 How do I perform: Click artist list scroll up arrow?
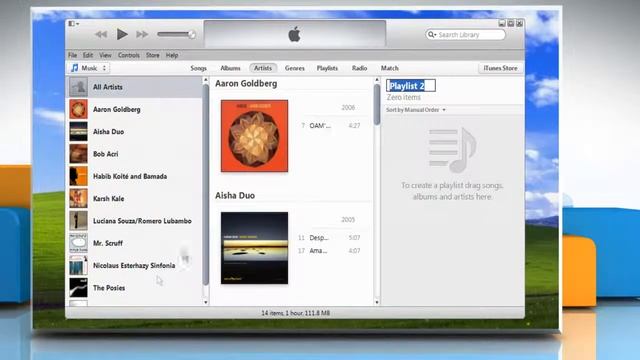(x=206, y=80)
